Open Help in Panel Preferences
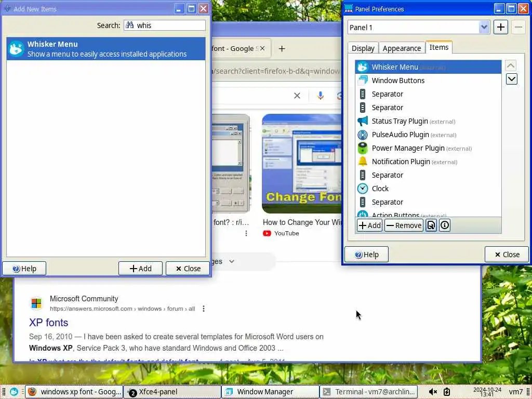The width and height of the screenshot is (532, 399). pos(366,255)
